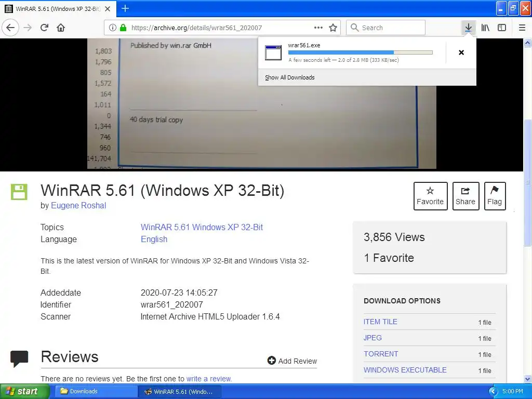Reload the current page
The width and height of the screenshot is (532, 399).
click(x=44, y=28)
